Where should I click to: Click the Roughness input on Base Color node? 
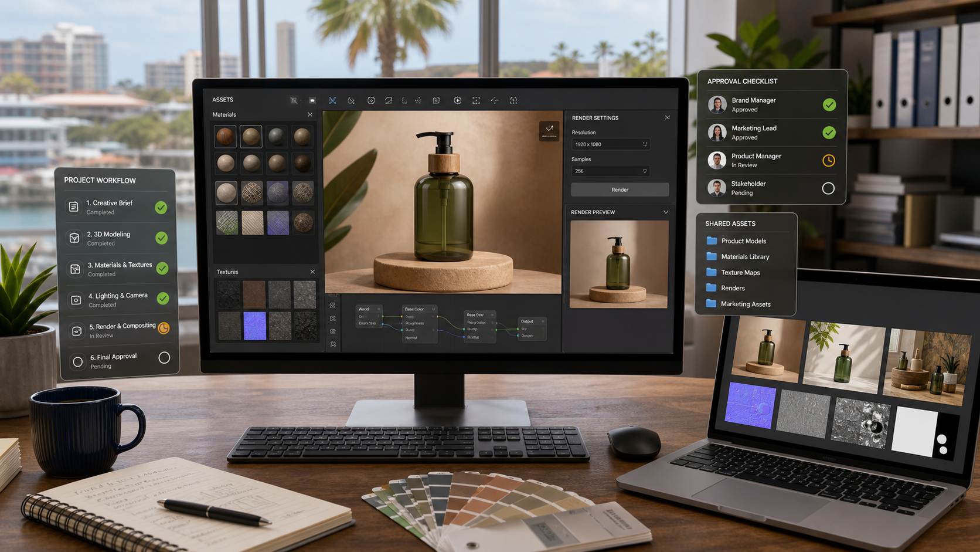click(414, 323)
